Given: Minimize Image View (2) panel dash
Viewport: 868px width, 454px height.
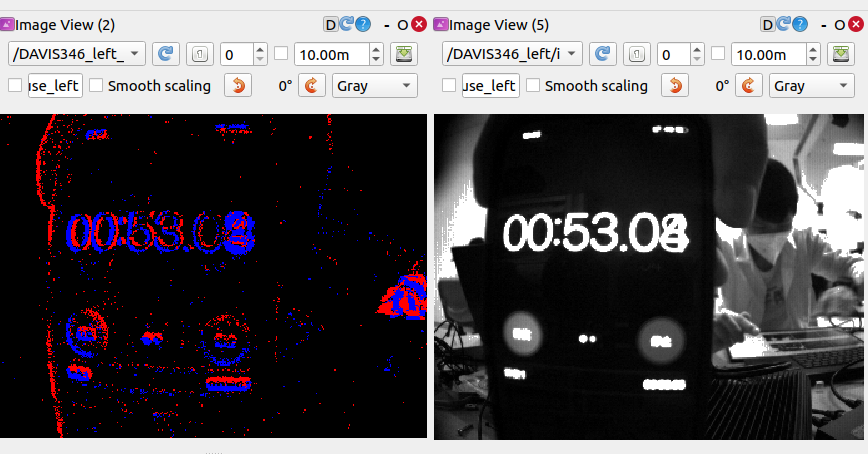Looking at the screenshot, I should click(386, 25).
